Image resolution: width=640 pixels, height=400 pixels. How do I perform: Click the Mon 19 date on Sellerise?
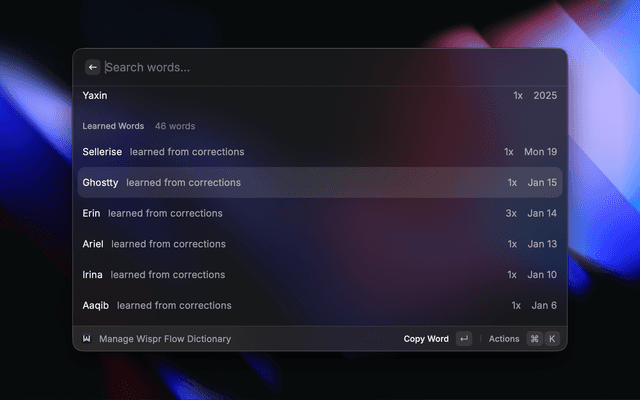(540, 152)
